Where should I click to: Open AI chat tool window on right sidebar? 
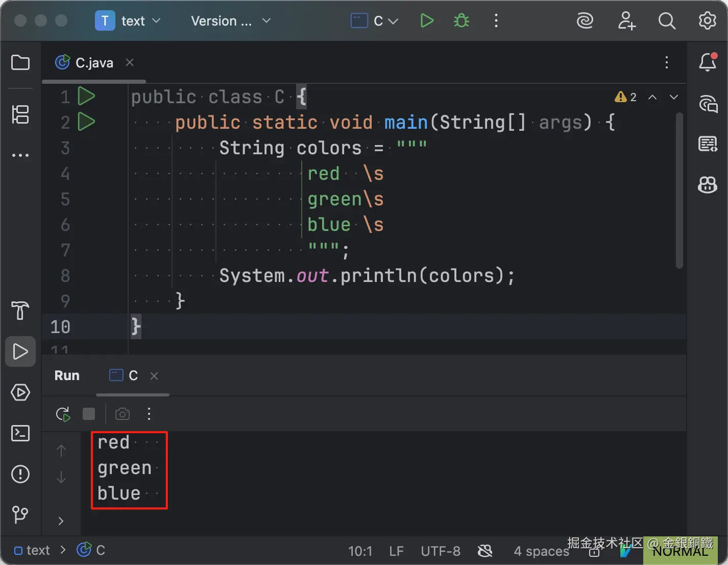pyautogui.click(x=708, y=104)
